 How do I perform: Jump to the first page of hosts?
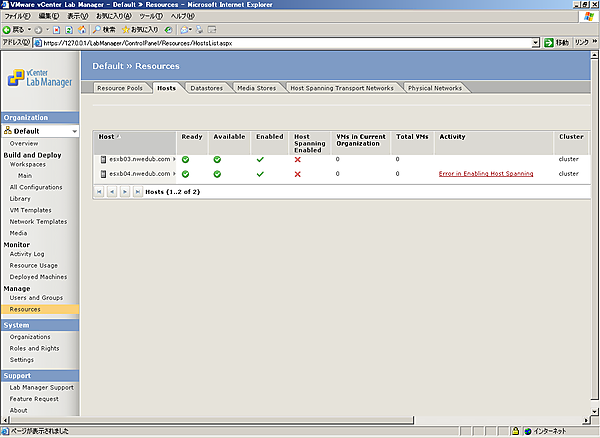(99, 191)
